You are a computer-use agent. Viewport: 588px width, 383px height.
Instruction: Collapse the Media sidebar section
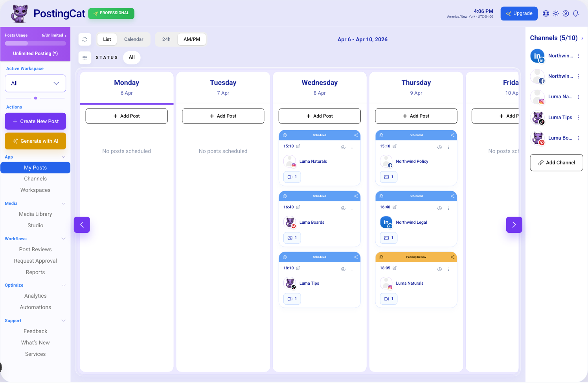coord(63,203)
